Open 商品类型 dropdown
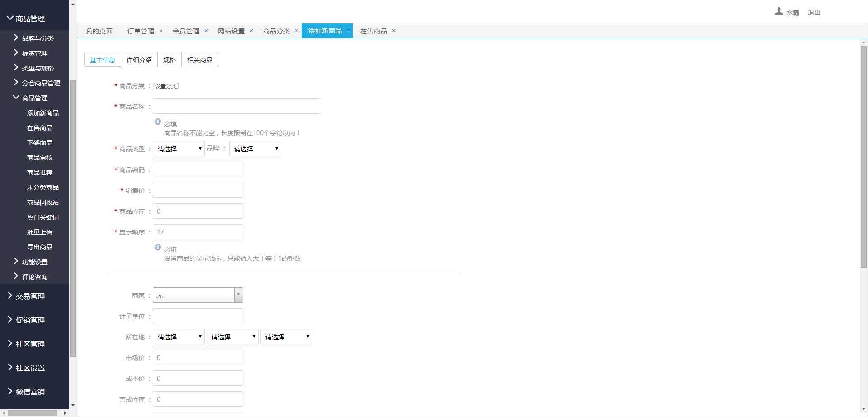868x417 pixels. pyautogui.click(x=179, y=149)
